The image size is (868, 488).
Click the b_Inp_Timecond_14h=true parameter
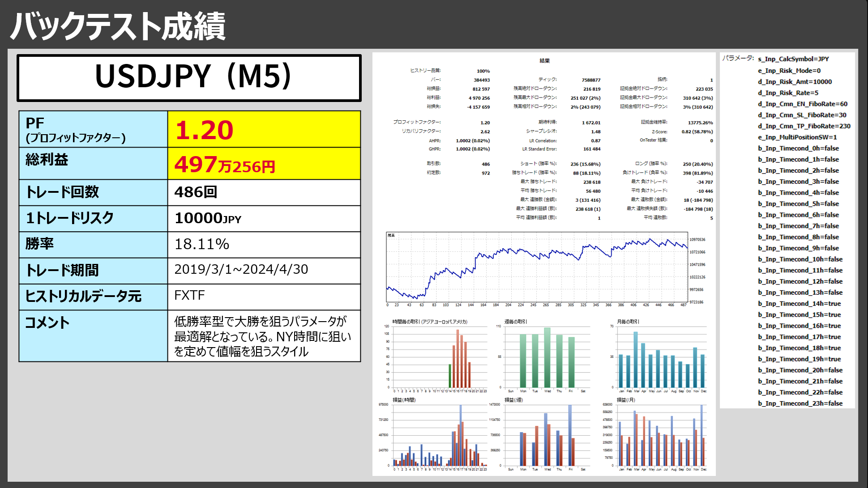tap(799, 304)
